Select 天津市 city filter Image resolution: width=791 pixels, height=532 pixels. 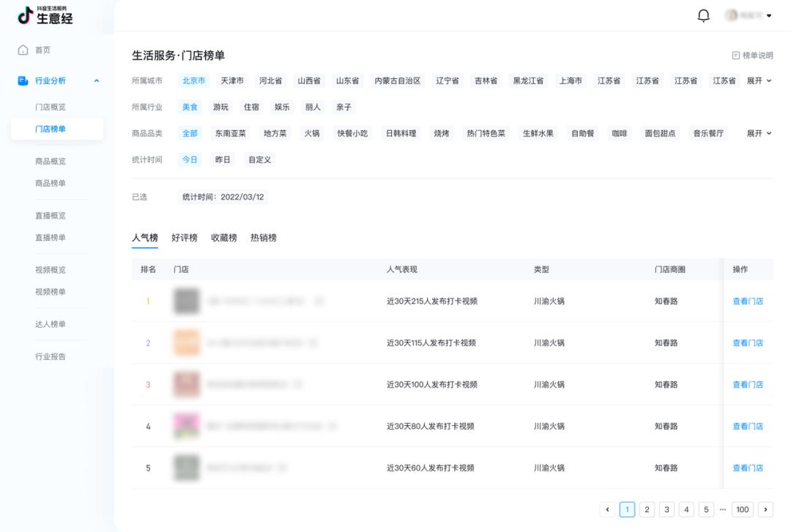click(x=232, y=80)
